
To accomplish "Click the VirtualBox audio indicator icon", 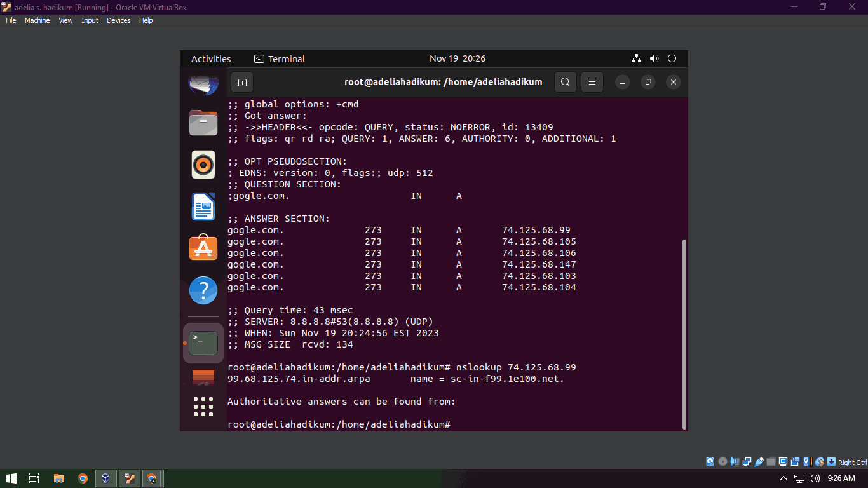I will pos(735,462).
